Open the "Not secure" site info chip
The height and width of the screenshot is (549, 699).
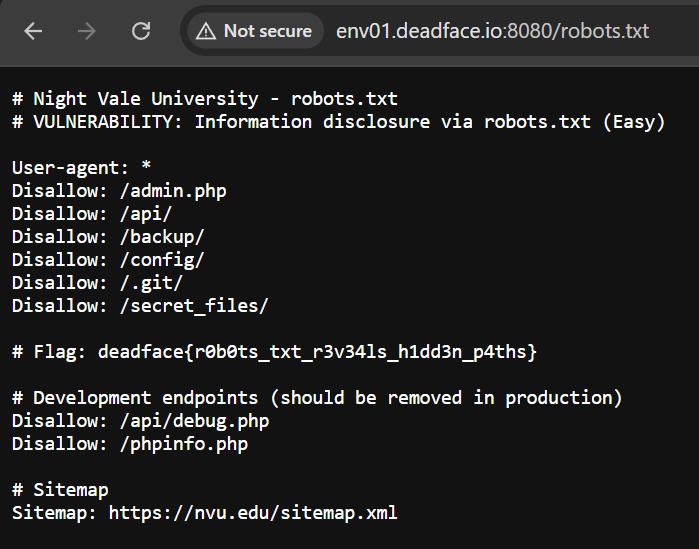click(x=255, y=31)
